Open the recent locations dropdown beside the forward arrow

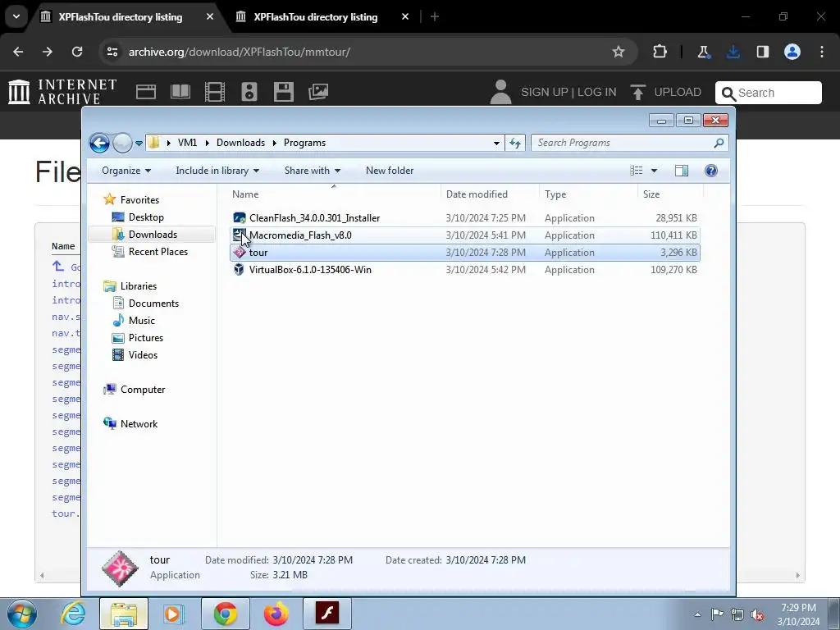139,143
